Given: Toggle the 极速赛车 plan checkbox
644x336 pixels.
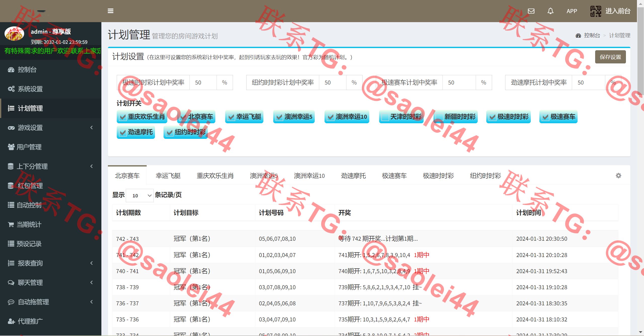Looking at the screenshot, I should (545, 117).
